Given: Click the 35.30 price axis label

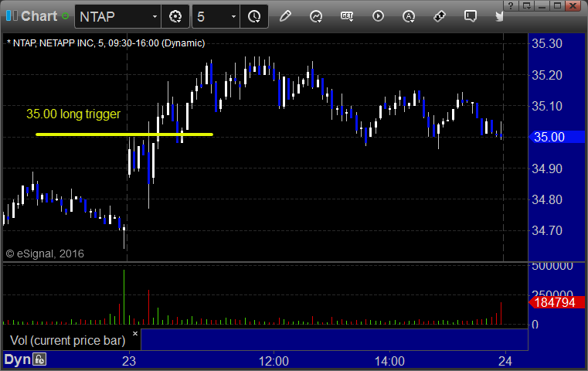Looking at the screenshot, I should tap(547, 43).
